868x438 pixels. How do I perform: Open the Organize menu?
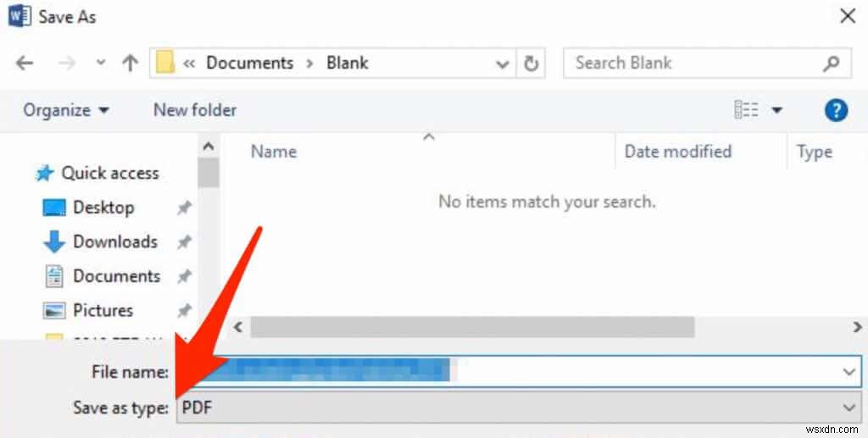[66, 110]
